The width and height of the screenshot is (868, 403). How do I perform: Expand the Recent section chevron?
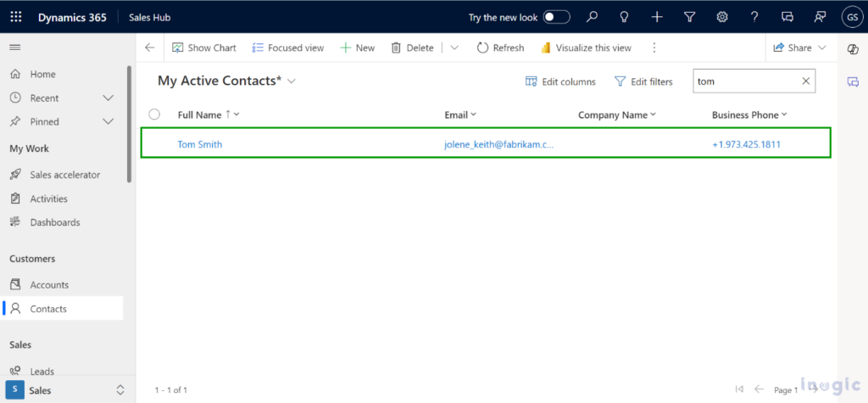pos(108,98)
